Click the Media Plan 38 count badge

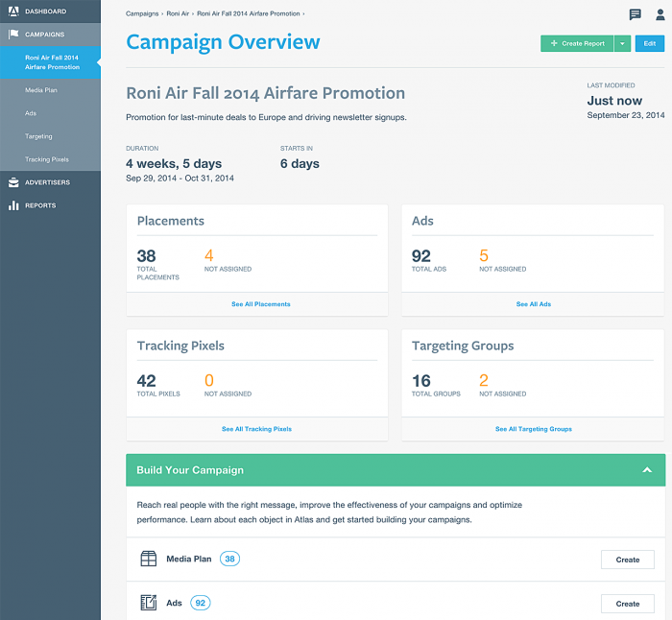click(x=229, y=559)
